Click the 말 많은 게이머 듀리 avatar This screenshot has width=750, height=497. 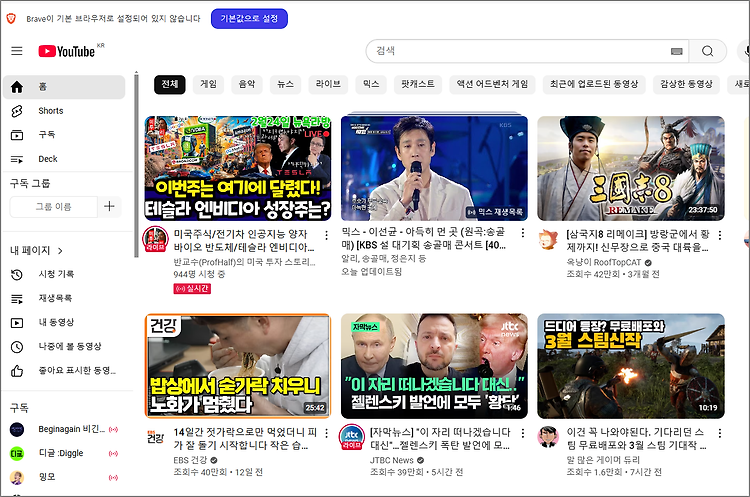(548, 437)
